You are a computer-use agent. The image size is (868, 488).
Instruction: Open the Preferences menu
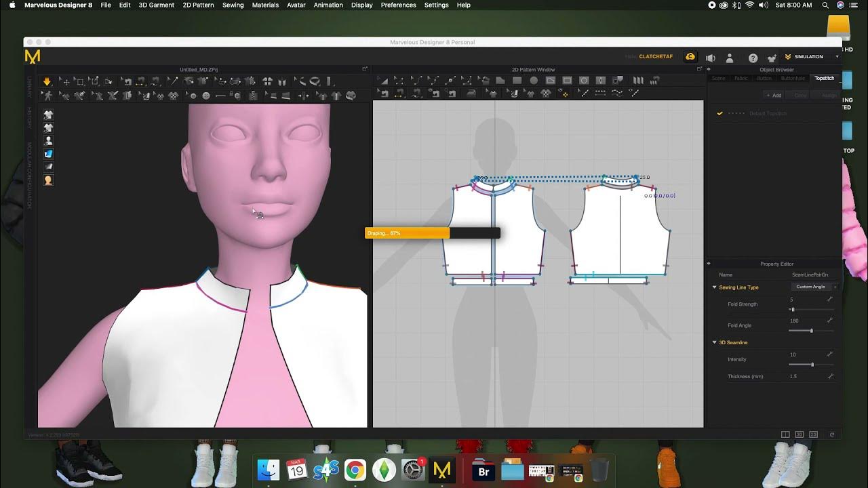[398, 5]
